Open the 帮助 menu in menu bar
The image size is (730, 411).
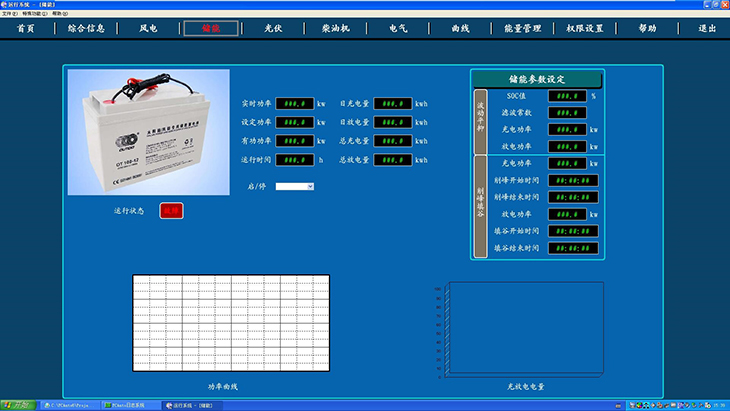pyautogui.click(x=59, y=14)
